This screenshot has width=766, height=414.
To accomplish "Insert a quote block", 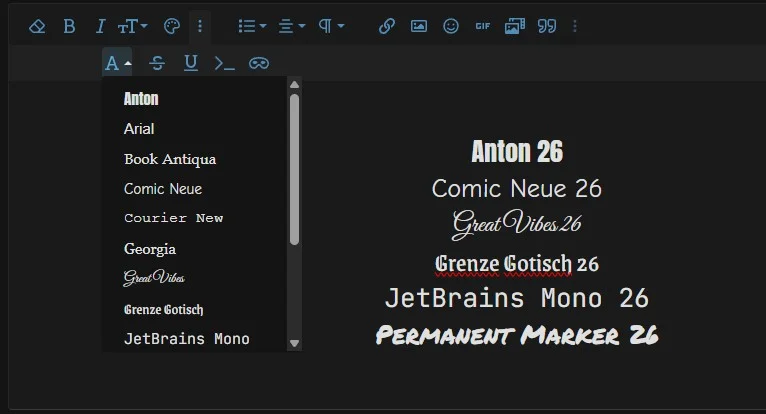I will pos(547,26).
